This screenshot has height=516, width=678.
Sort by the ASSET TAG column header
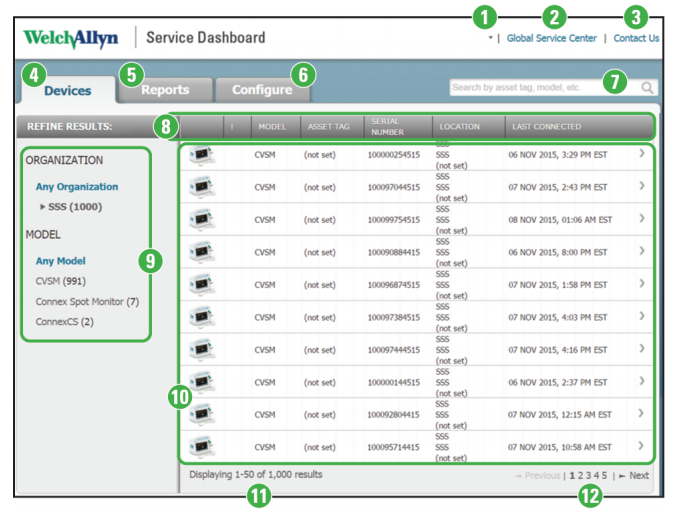pyautogui.click(x=329, y=127)
